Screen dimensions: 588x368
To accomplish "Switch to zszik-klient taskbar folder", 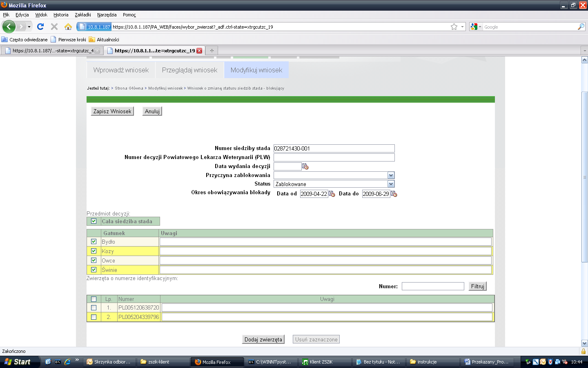I will click(163, 362).
